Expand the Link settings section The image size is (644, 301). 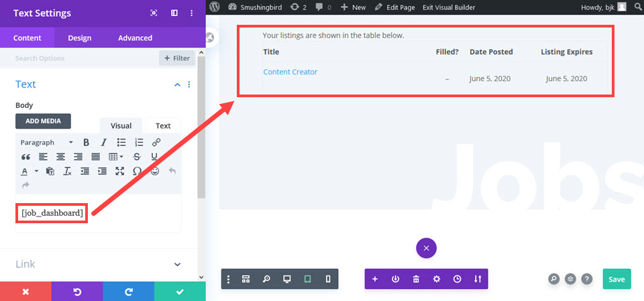177,264
